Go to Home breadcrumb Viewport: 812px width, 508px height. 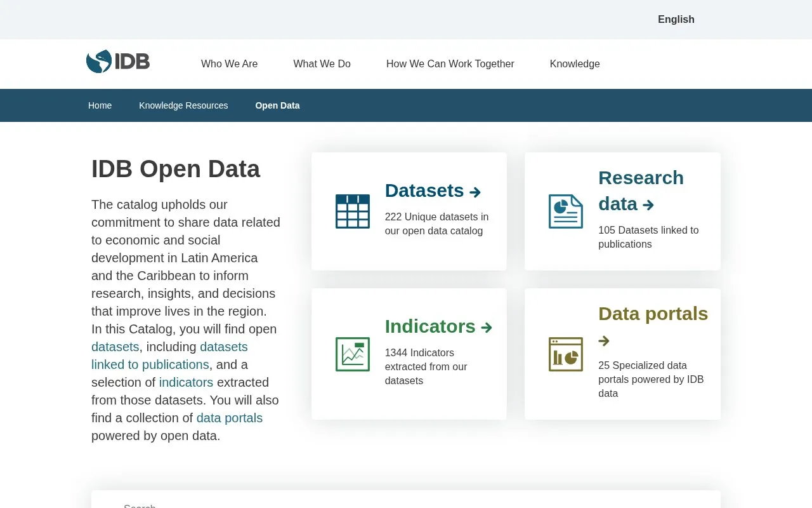[100, 105]
